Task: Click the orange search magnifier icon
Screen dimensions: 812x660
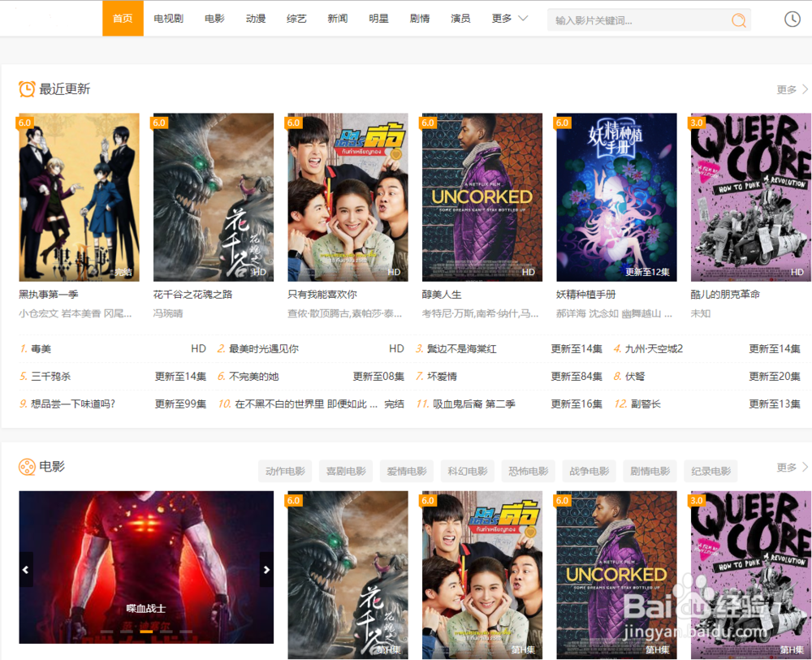Action: coord(738,20)
